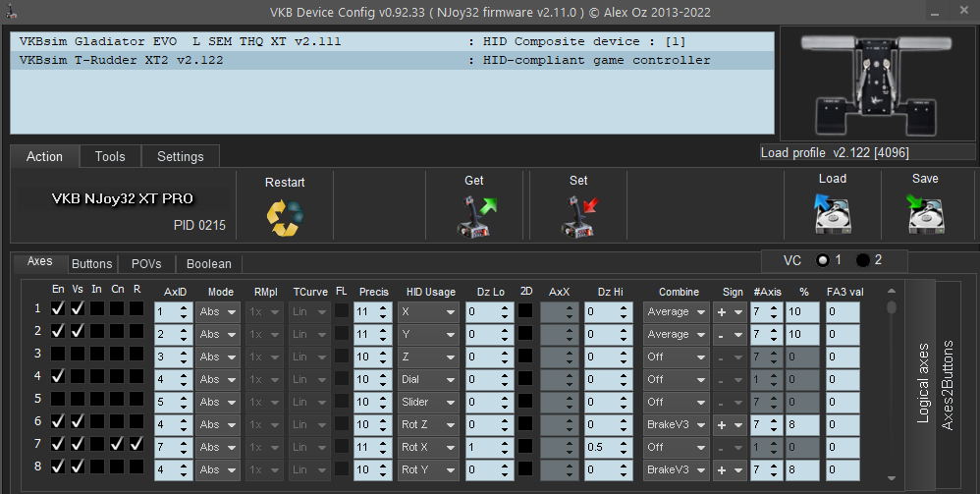
Task: Enable the En checkbox for axis 3
Action: pyautogui.click(x=58, y=354)
